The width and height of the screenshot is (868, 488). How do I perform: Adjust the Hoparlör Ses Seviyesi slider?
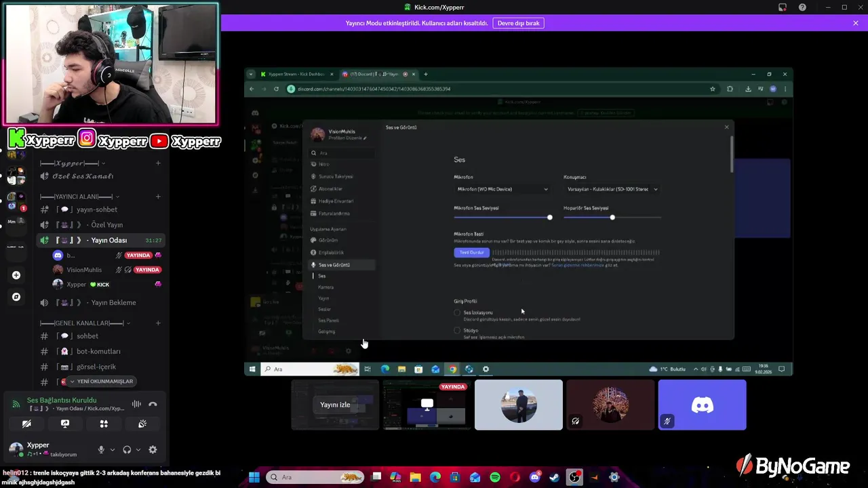pos(612,217)
